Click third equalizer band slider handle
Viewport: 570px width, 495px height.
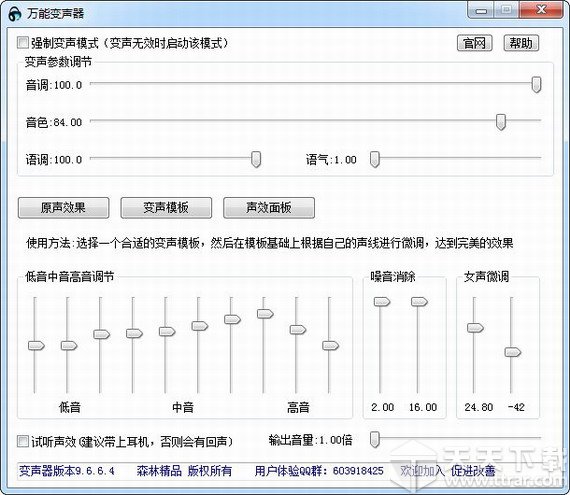[x=102, y=334]
